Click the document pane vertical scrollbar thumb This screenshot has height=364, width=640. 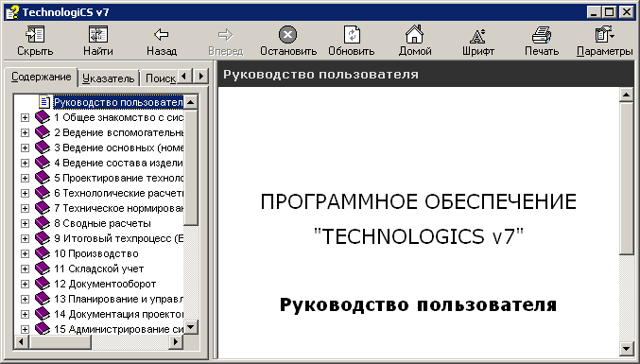pyautogui.click(x=626, y=179)
